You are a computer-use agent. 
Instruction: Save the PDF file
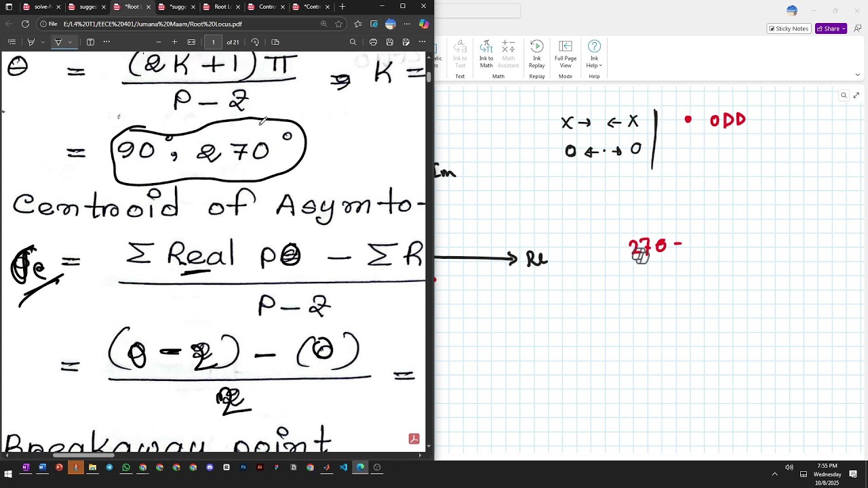click(389, 42)
